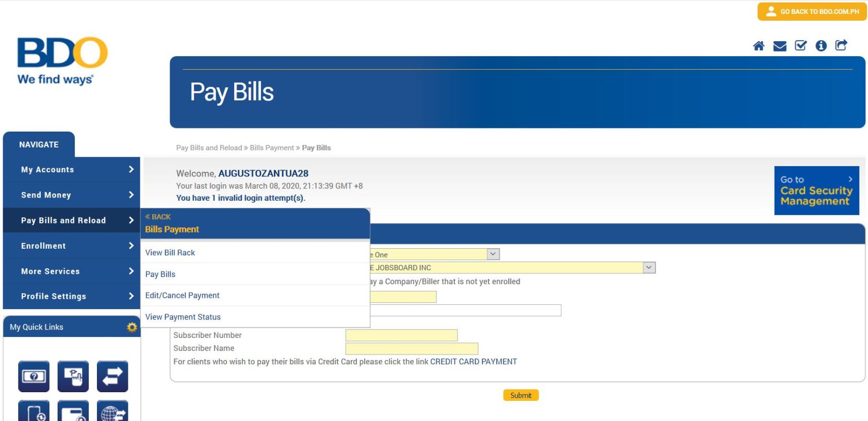868x421 pixels.
Task: Click the BDO logo
Action: pyautogui.click(x=62, y=61)
